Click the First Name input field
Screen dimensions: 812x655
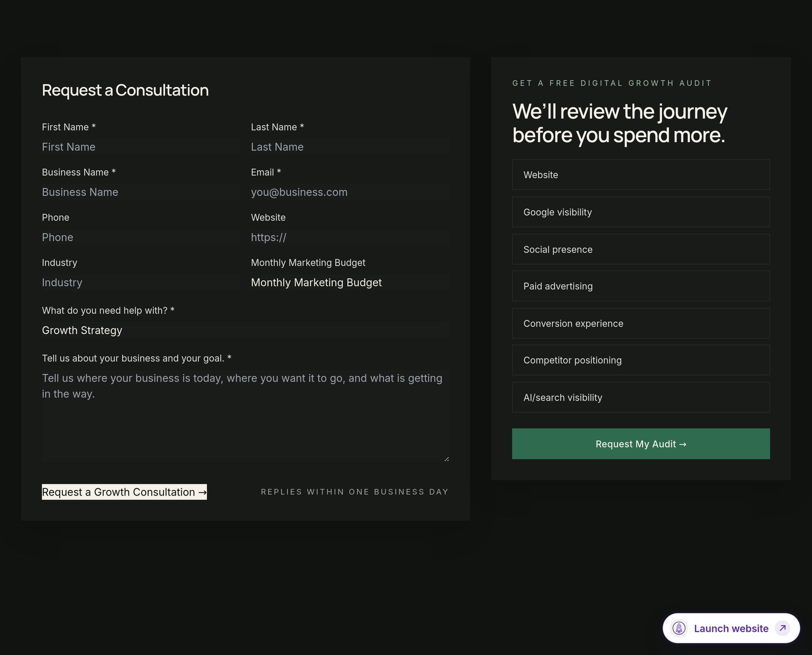[141, 147]
